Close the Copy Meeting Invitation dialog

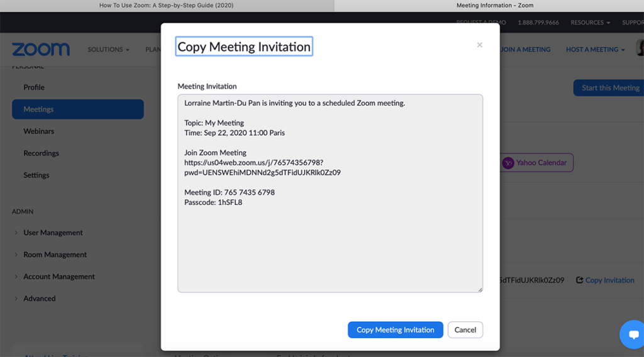click(479, 45)
